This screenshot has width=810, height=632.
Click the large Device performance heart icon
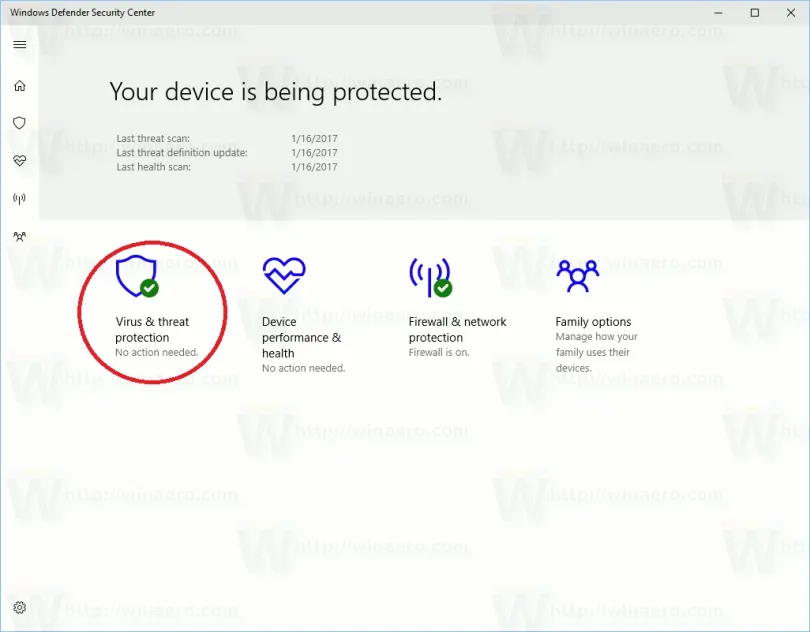coord(284,275)
